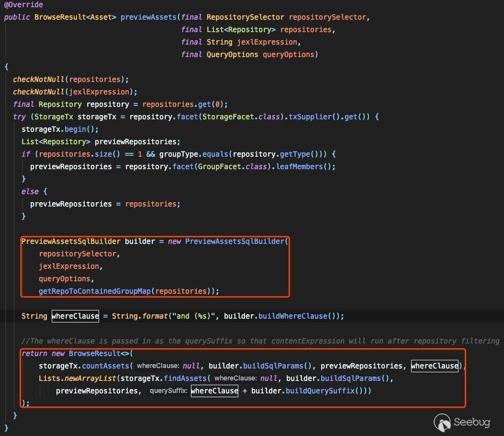Click the txSupplier() call
The height and width of the screenshot is (436, 504).
pos(314,117)
